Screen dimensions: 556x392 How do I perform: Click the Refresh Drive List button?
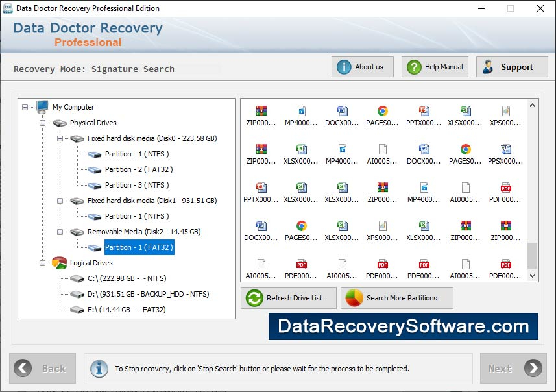[289, 298]
